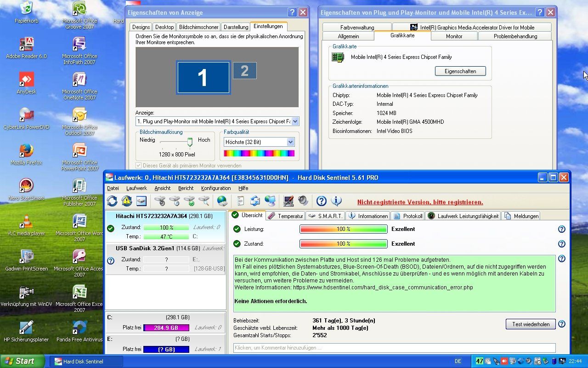Select the USB SanDisk 3.2Gen1 drive entry
Screen dimensions: 588x368
click(165, 259)
